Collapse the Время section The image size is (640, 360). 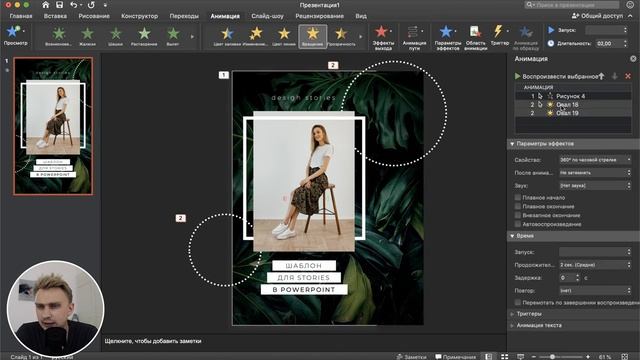point(512,236)
